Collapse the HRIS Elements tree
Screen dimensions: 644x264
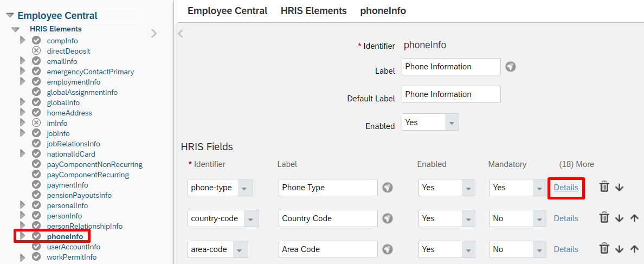click(x=16, y=29)
